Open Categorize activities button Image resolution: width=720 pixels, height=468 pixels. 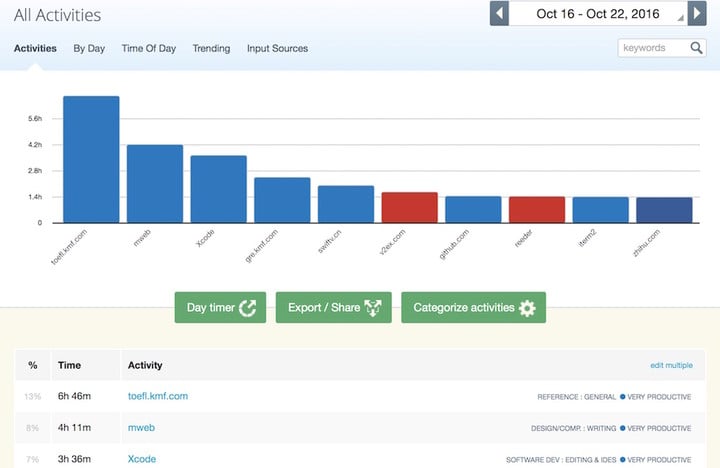point(473,307)
